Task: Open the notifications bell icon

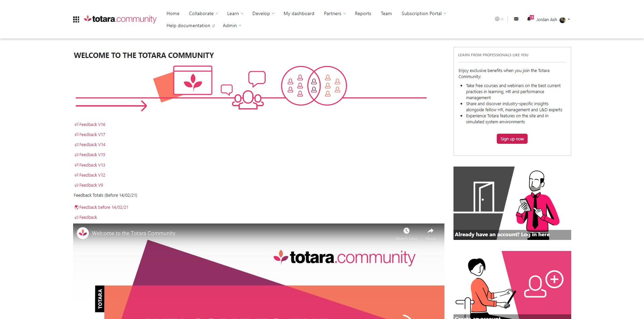Action: [529, 19]
